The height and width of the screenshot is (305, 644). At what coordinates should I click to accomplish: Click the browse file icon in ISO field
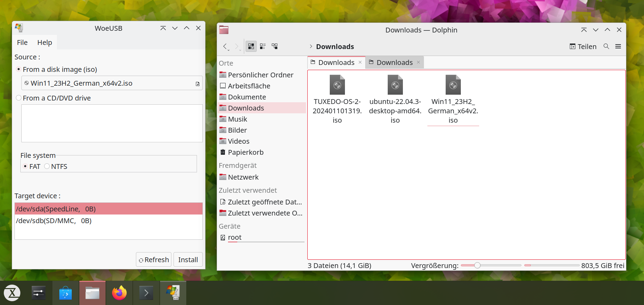tap(198, 84)
